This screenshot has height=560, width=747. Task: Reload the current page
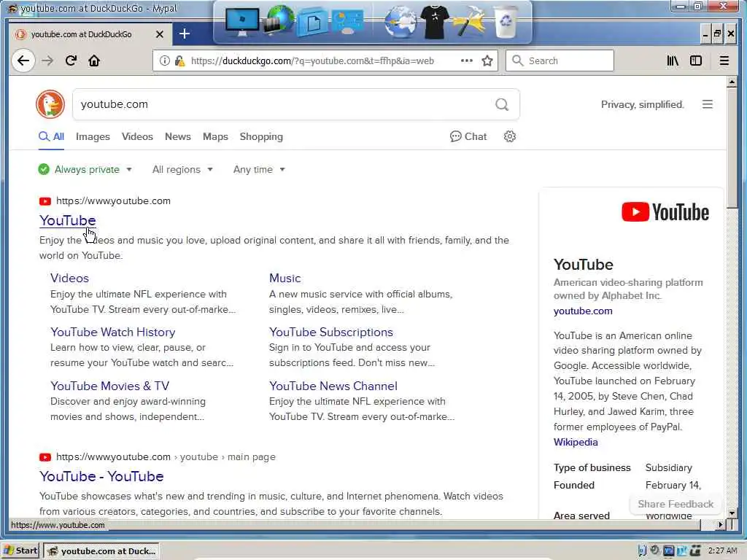pos(71,61)
